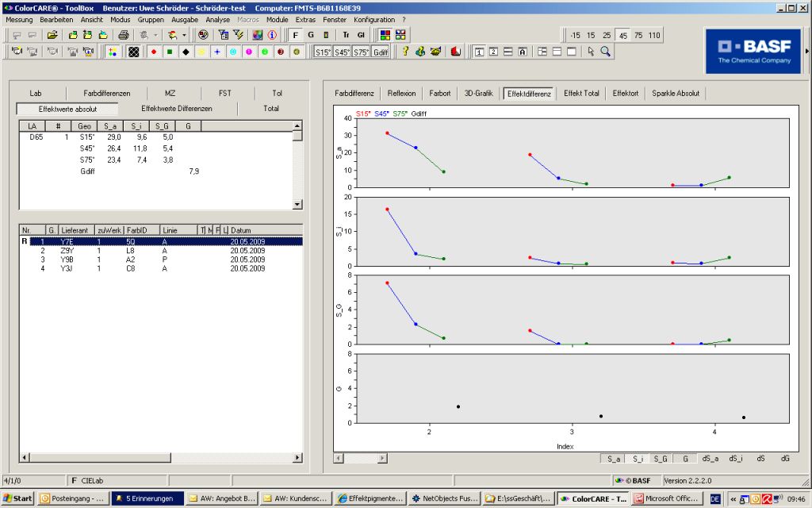Viewport: 812px width, 508px height.
Task: Toggle the 45 angle button
Action: pos(622,35)
